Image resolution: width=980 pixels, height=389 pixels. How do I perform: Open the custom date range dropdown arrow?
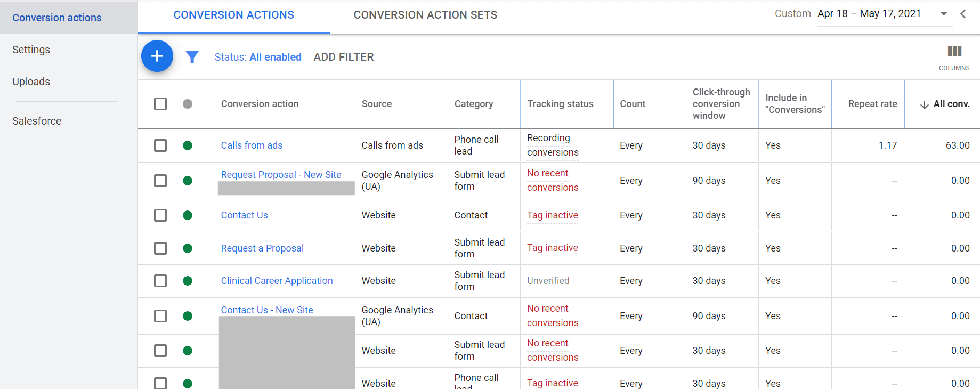[944, 14]
